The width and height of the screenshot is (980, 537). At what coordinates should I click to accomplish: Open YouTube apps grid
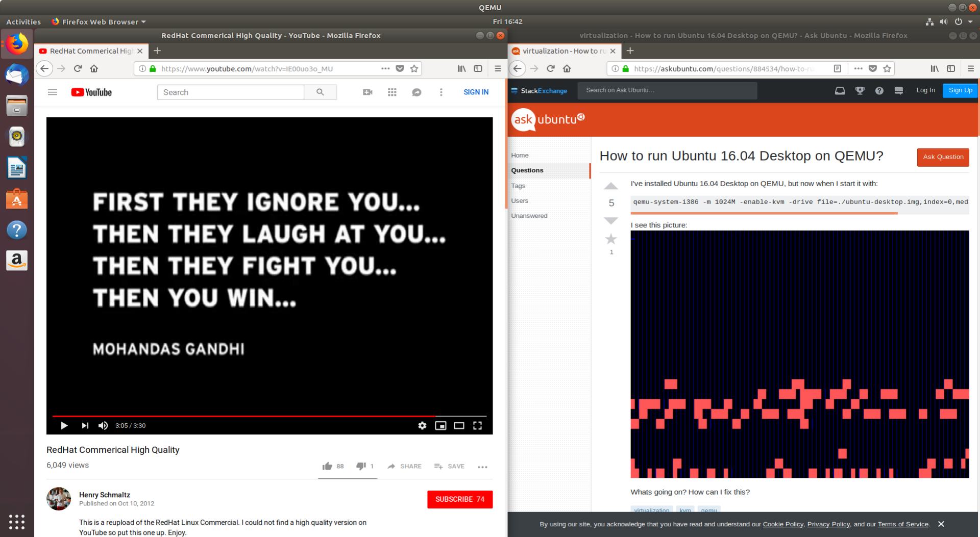coord(392,92)
